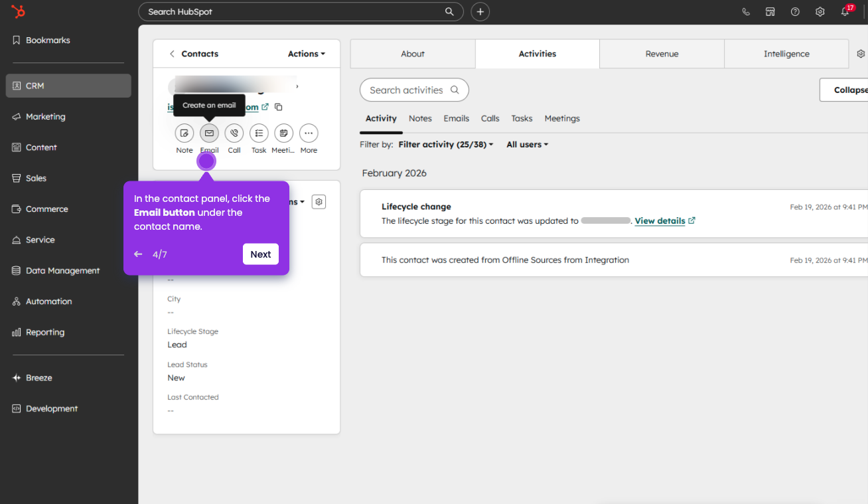The width and height of the screenshot is (868, 504).
Task: Select the Notes sub-tab
Action: tap(420, 118)
